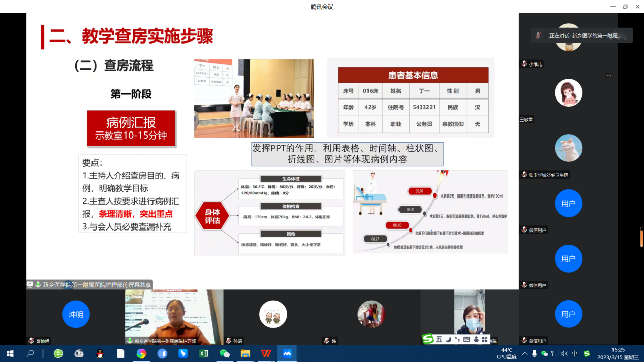Click the Tencent Meeting taskbar icon
Image resolution: width=644 pixels, height=362 pixels.
pos(287,353)
